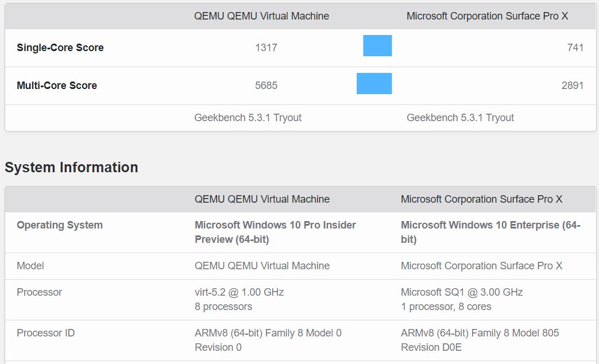Click the Processor row label
599x364 pixels.
coord(39,292)
